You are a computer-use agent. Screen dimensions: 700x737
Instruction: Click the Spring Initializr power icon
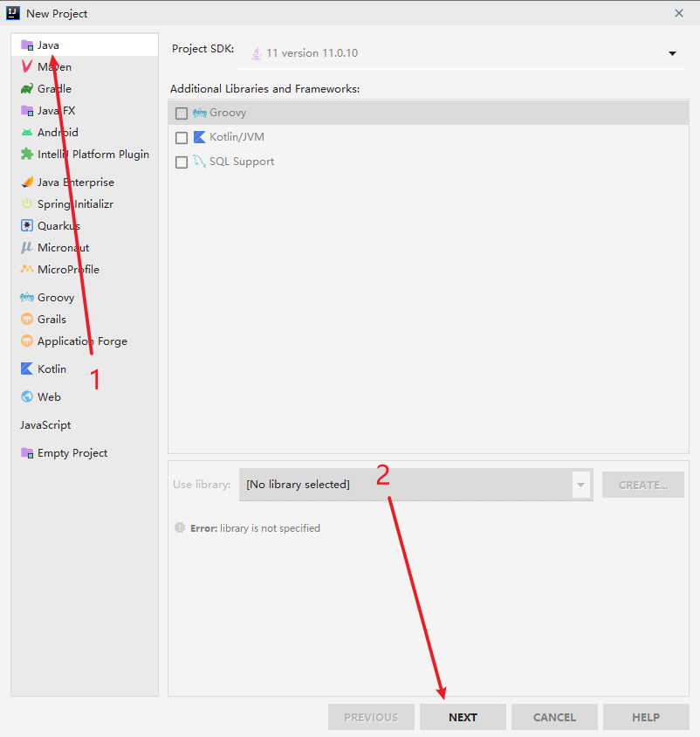click(27, 204)
